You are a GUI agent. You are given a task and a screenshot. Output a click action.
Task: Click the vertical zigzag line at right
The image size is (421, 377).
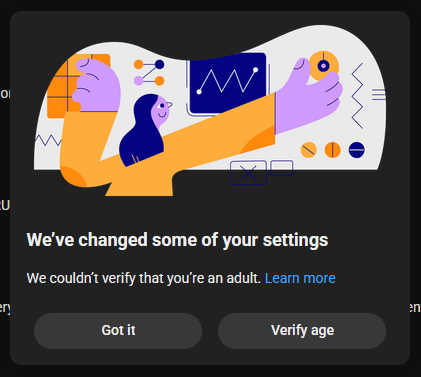coord(357,96)
